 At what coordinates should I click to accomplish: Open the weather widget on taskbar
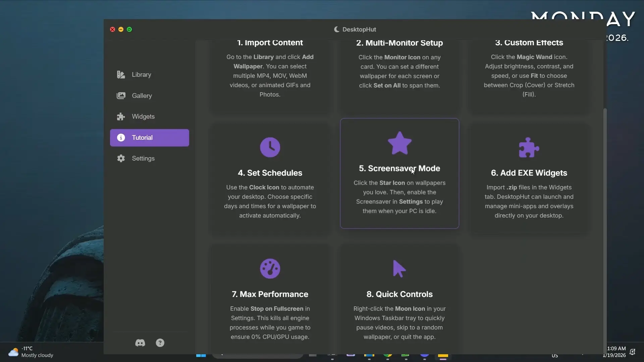click(x=31, y=352)
